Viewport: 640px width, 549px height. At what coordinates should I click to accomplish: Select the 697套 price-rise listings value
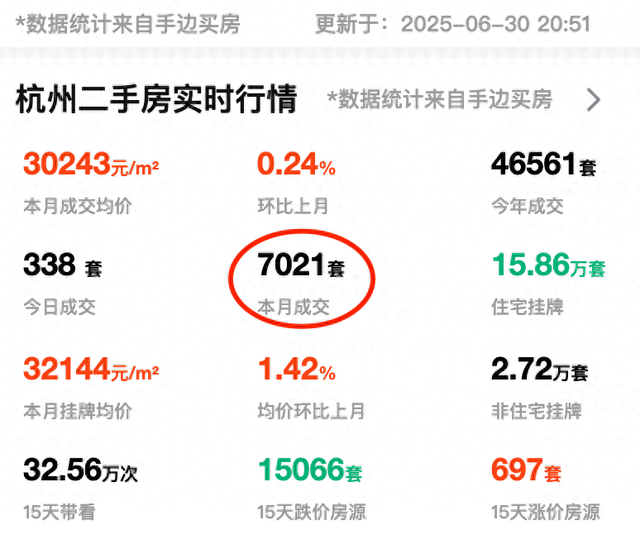click(x=526, y=469)
